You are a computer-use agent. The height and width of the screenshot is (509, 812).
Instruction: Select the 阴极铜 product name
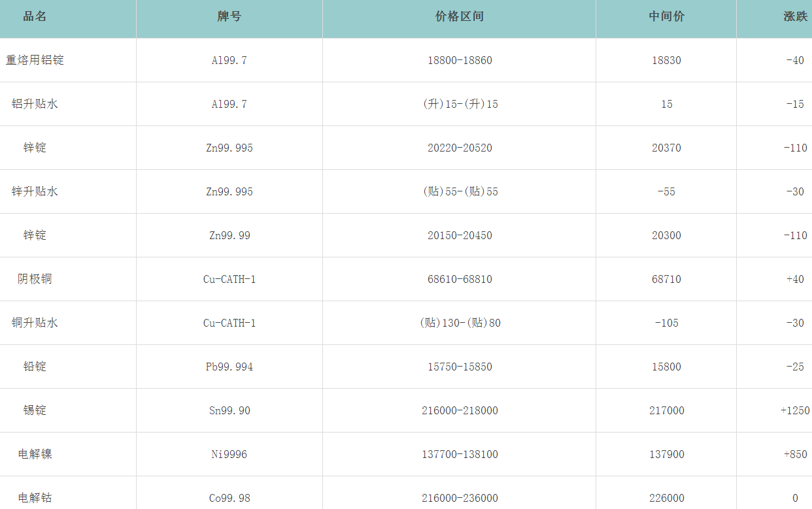35,279
